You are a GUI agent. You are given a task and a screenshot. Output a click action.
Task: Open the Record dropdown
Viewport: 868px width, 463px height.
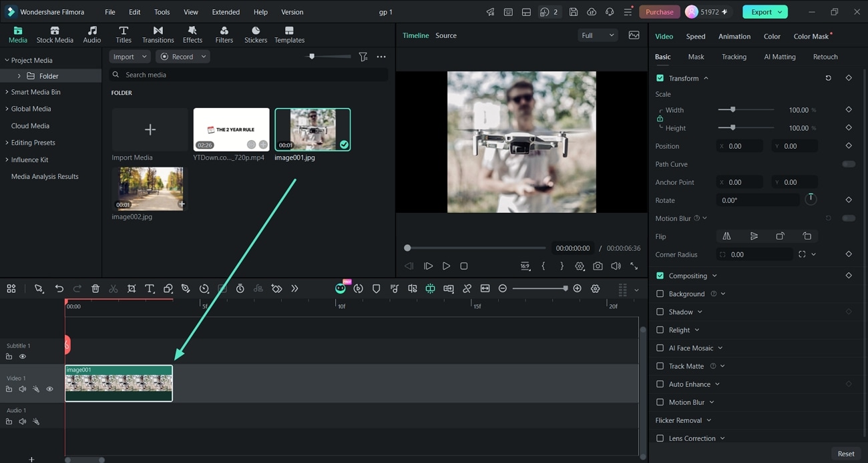[183, 57]
